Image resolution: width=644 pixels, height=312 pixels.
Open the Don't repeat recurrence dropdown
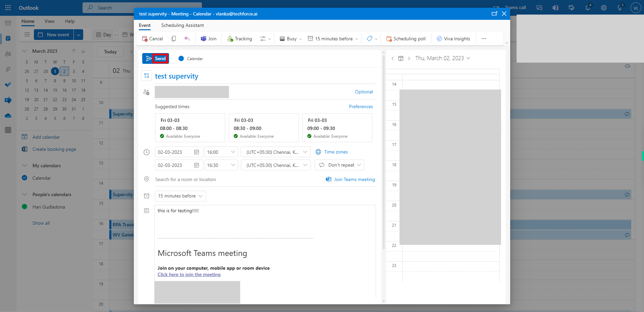click(339, 165)
